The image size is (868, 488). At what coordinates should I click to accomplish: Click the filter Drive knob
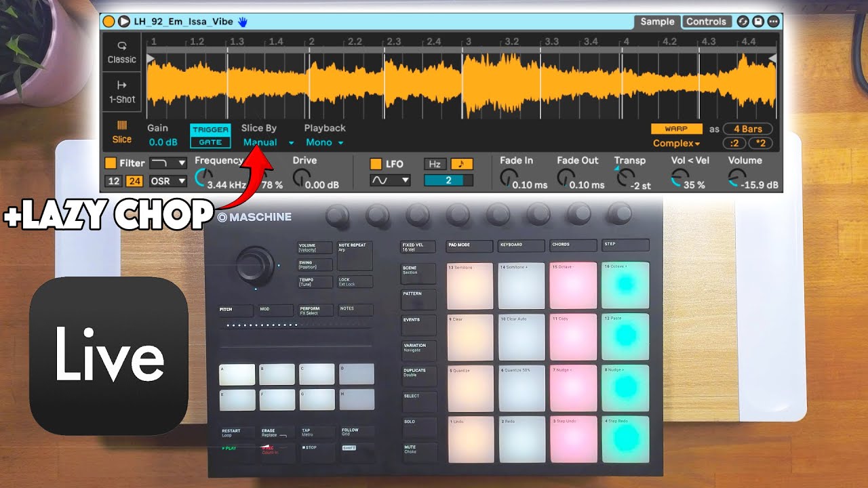300,178
